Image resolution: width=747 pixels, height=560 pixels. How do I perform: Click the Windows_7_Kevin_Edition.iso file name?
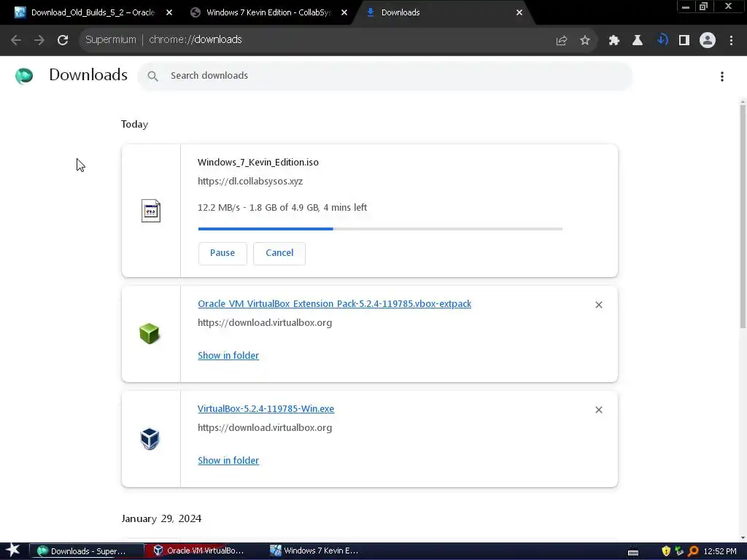(x=258, y=162)
